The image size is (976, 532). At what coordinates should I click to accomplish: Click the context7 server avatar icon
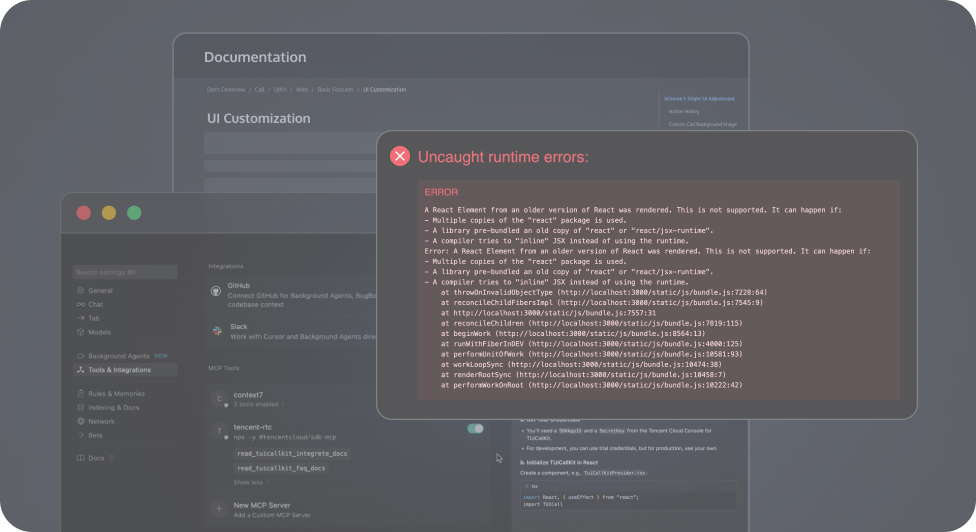pyautogui.click(x=219, y=399)
